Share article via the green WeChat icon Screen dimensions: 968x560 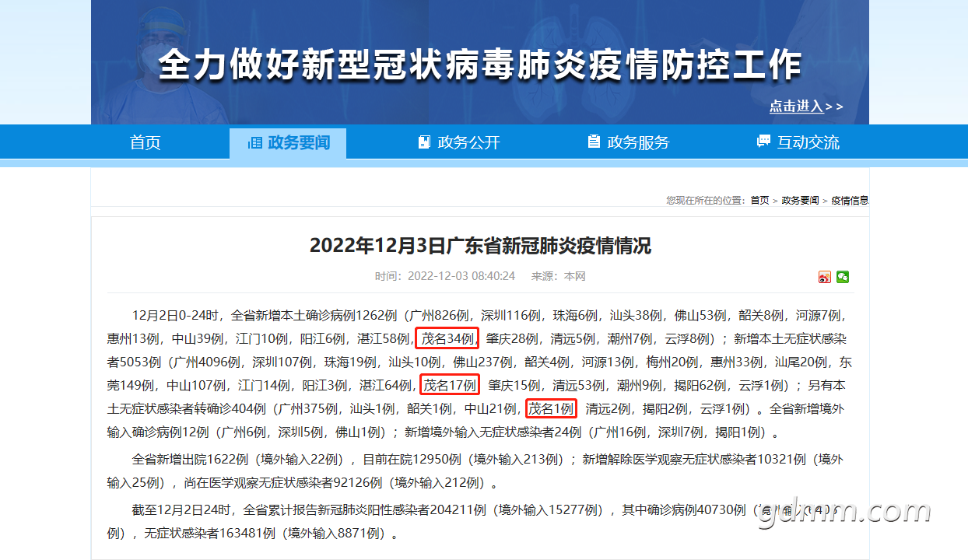(843, 277)
